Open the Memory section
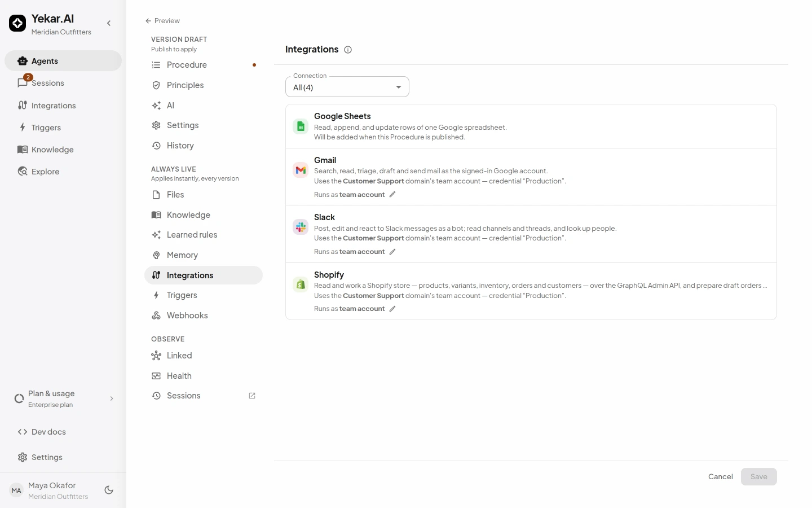 point(204,255)
